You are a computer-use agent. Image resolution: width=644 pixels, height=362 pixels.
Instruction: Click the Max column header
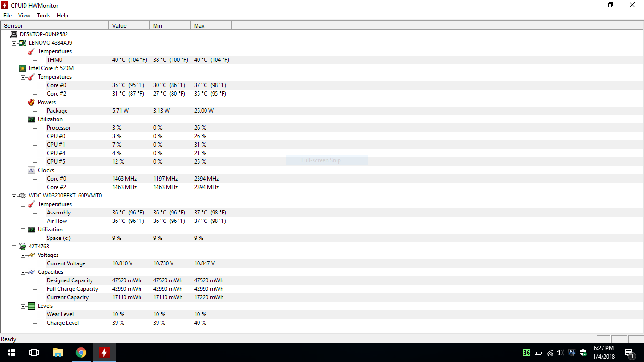tap(211, 25)
